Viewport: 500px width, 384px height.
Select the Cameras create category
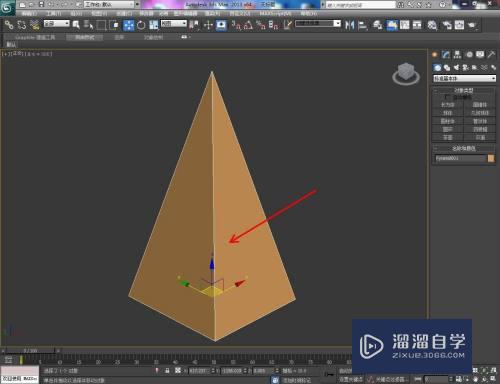[x=466, y=68]
